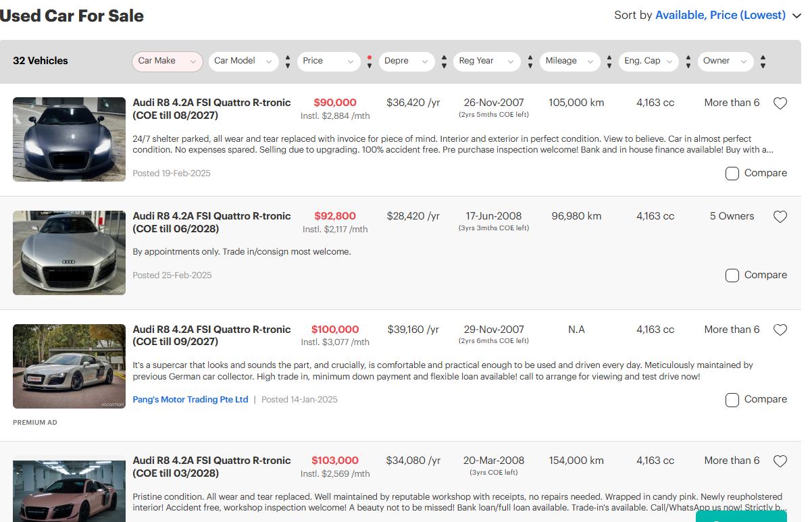Favorite the $90,000 Audi R8 with heart icon
This screenshot has width=812, height=522.
[x=780, y=103]
